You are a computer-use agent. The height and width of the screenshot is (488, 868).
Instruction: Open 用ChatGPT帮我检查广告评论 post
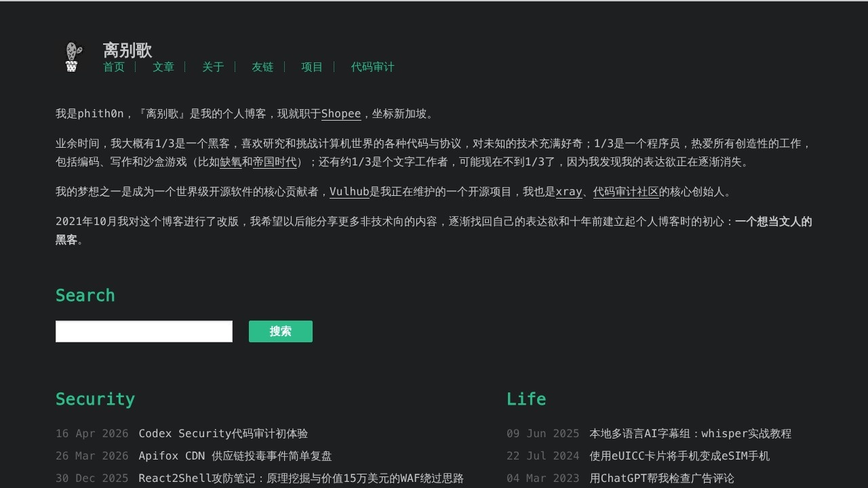[x=662, y=479]
